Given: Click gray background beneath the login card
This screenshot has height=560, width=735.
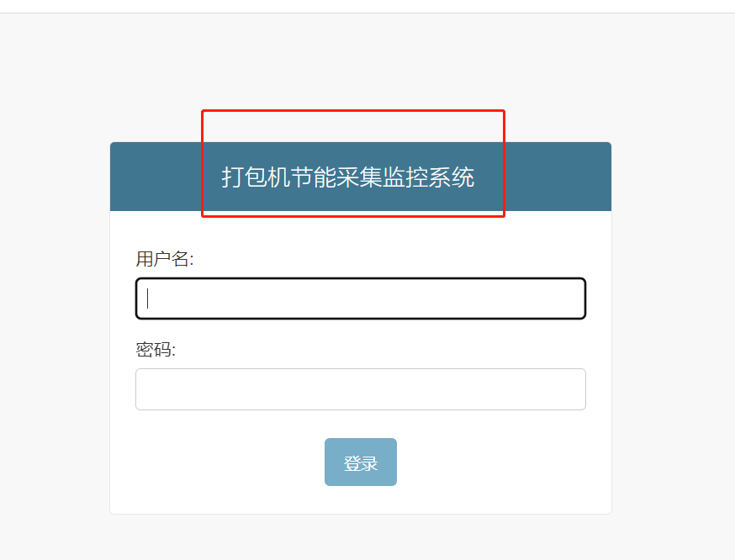Looking at the screenshot, I should pos(361,537).
